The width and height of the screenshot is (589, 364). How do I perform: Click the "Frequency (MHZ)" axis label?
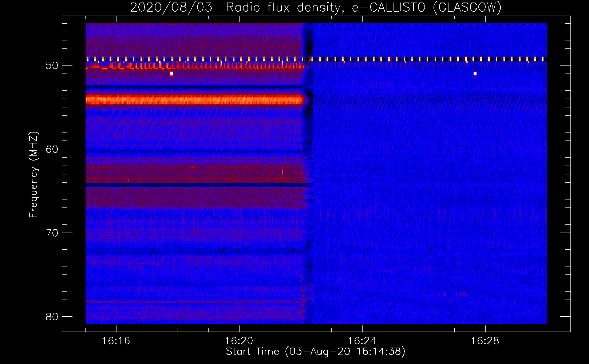[33, 175]
